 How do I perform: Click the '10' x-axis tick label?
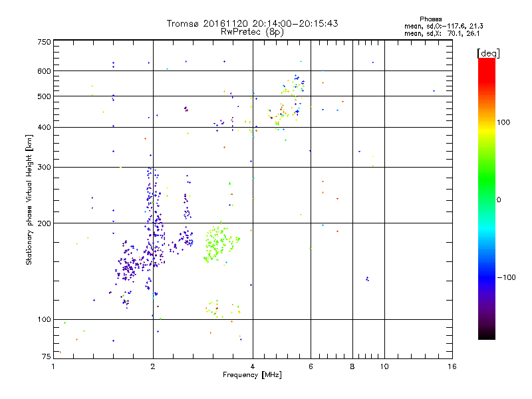[384, 366]
